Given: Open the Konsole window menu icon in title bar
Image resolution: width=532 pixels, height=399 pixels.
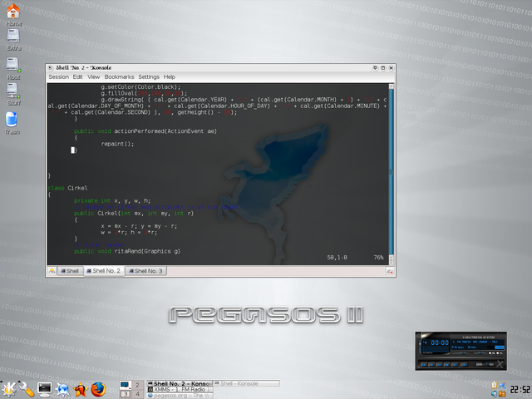Looking at the screenshot, I should 50,67.
